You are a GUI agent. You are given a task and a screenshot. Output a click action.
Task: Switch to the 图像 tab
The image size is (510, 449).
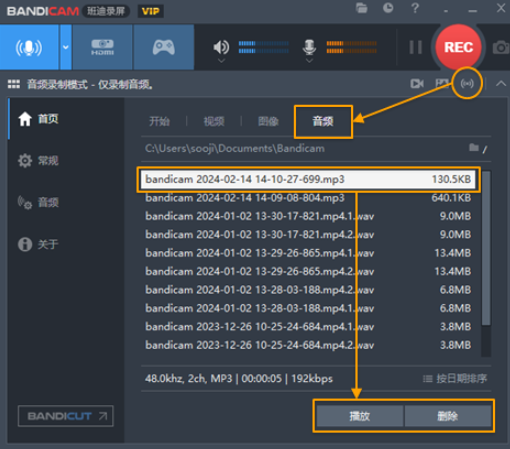coord(268,121)
